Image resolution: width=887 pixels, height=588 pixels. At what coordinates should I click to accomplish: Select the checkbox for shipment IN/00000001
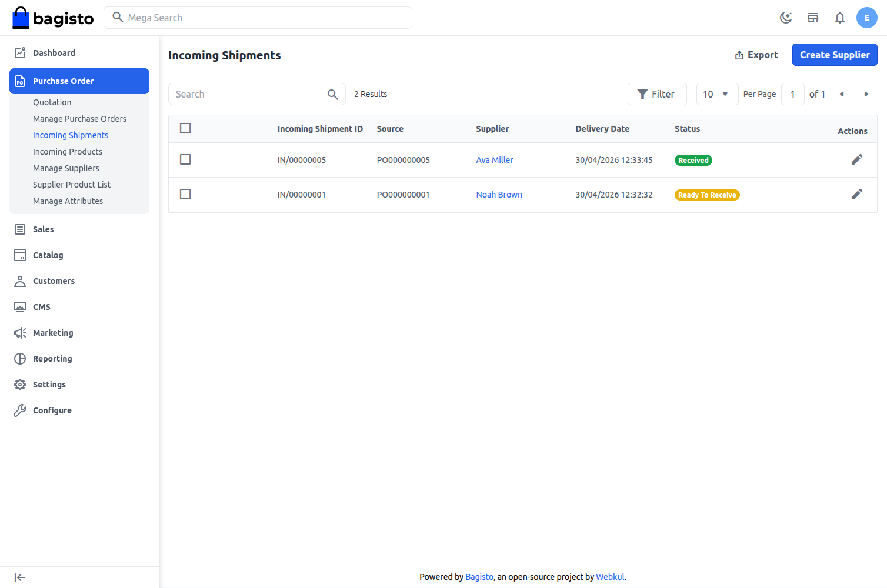tap(185, 194)
